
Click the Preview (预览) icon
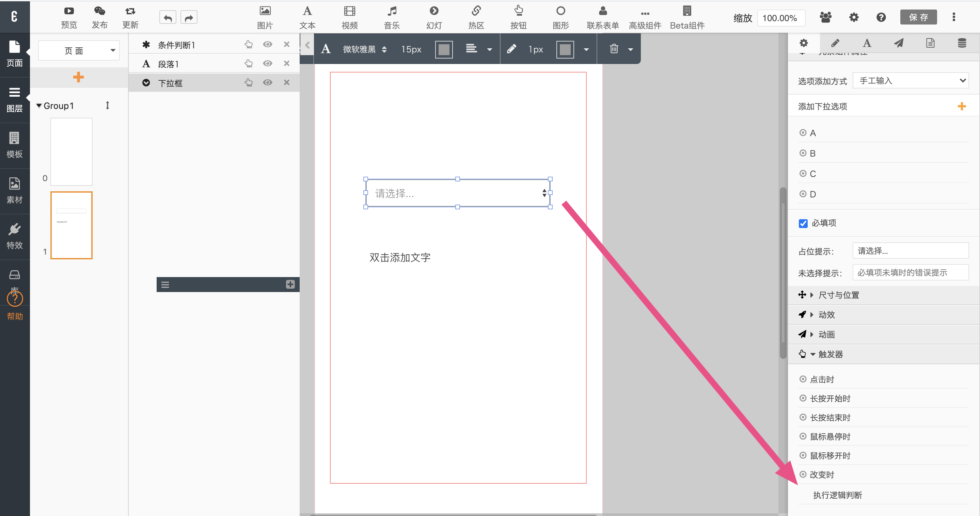pyautogui.click(x=69, y=11)
